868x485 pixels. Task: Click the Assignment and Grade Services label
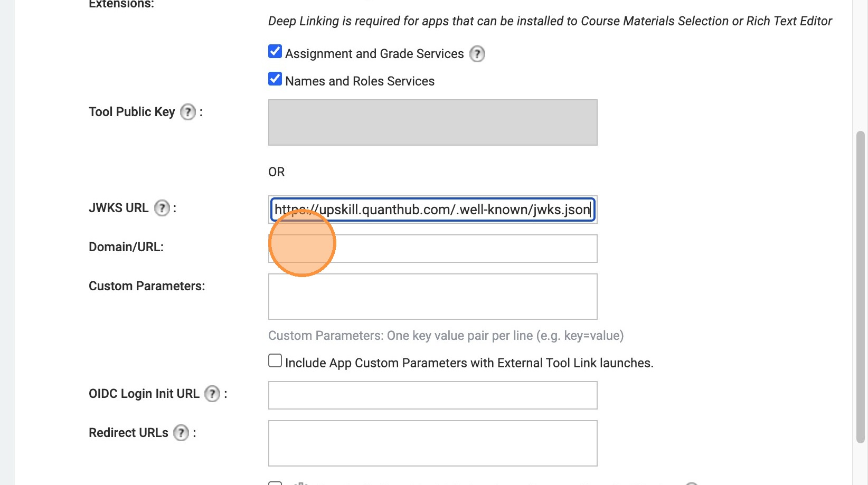point(374,54)
